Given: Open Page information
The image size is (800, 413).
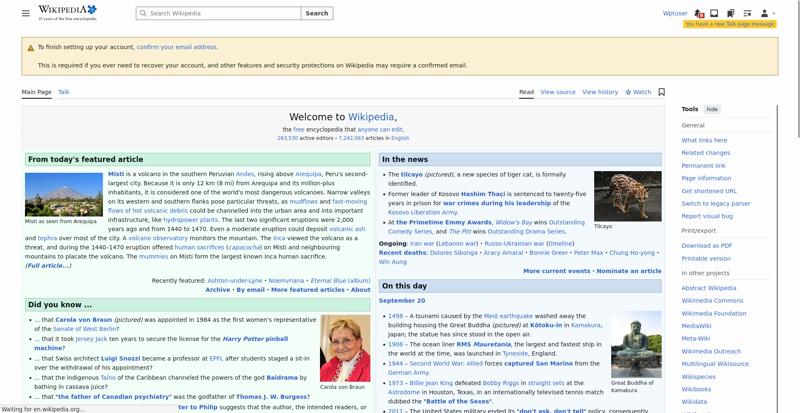Looking at the screenshot, I should [x=706, y=178].
